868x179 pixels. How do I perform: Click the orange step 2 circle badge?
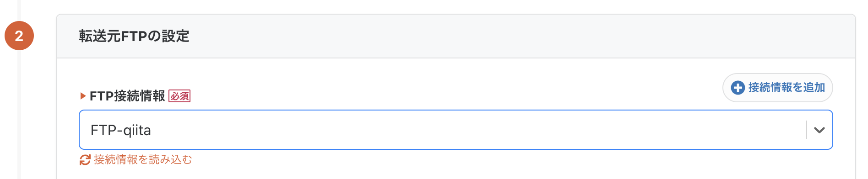coord(19,36)
